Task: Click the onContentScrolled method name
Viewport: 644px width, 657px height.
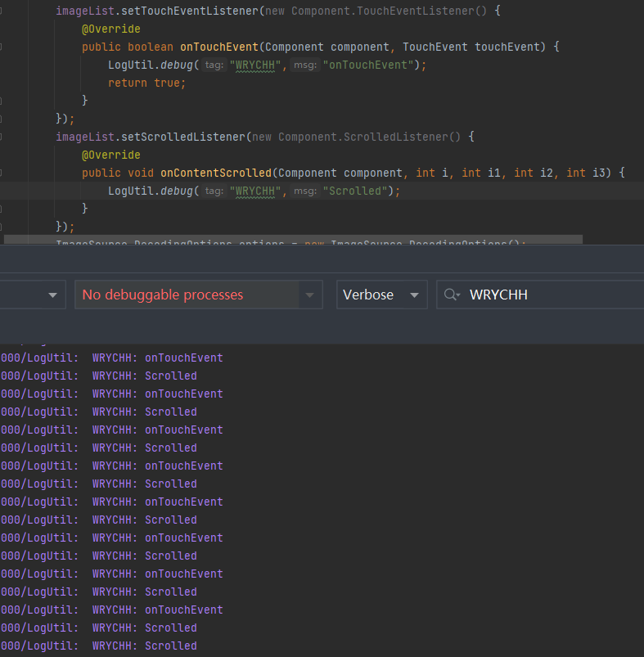Action: click(216, 173)
